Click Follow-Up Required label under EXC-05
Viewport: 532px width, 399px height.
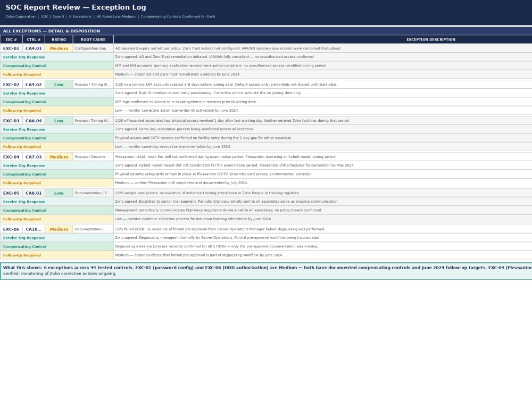pyautogui.click(x=57, y=219)
